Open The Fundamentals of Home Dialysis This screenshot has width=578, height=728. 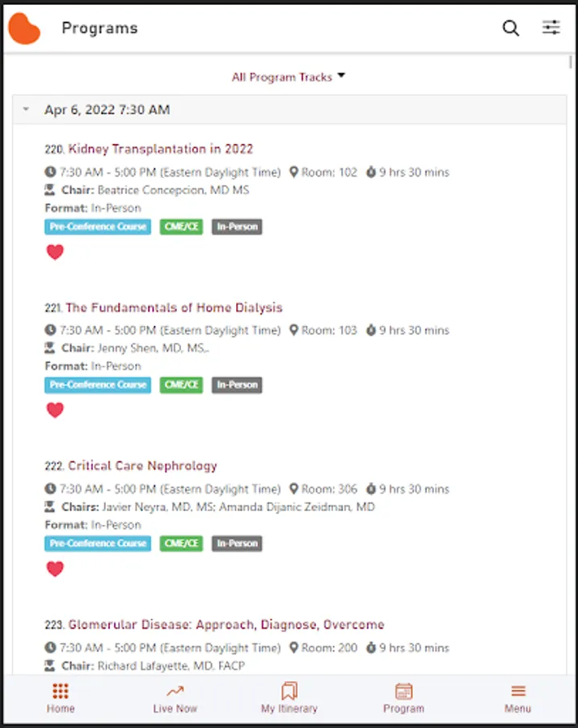(x=174, y=307)
